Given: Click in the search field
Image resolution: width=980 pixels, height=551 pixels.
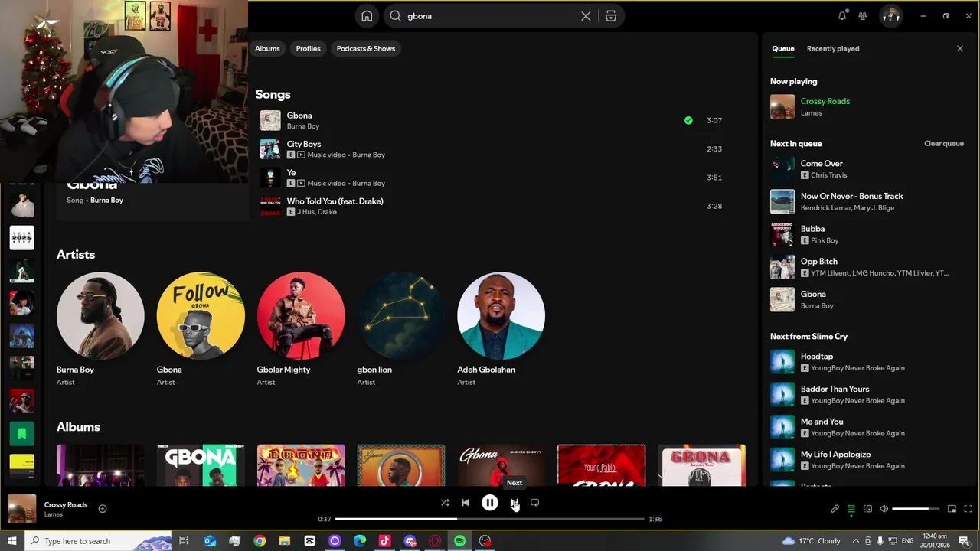Looking at the screenshot, I should (488, 16).
